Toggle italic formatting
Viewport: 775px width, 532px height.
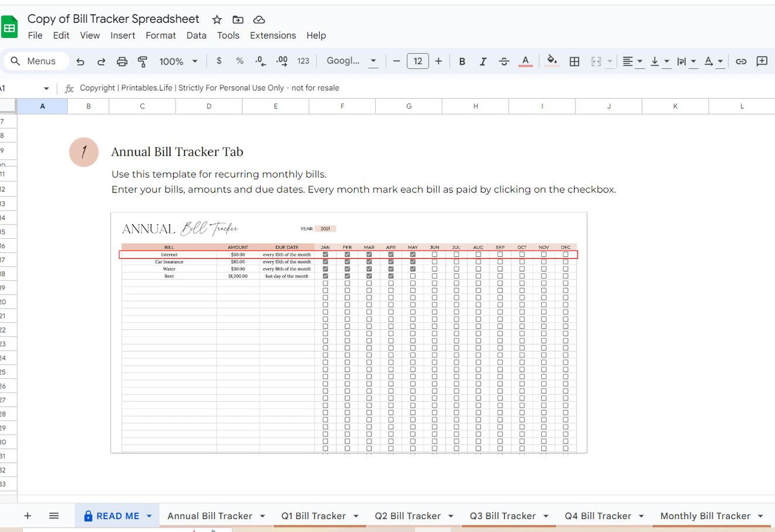click(x=483, y=61)
